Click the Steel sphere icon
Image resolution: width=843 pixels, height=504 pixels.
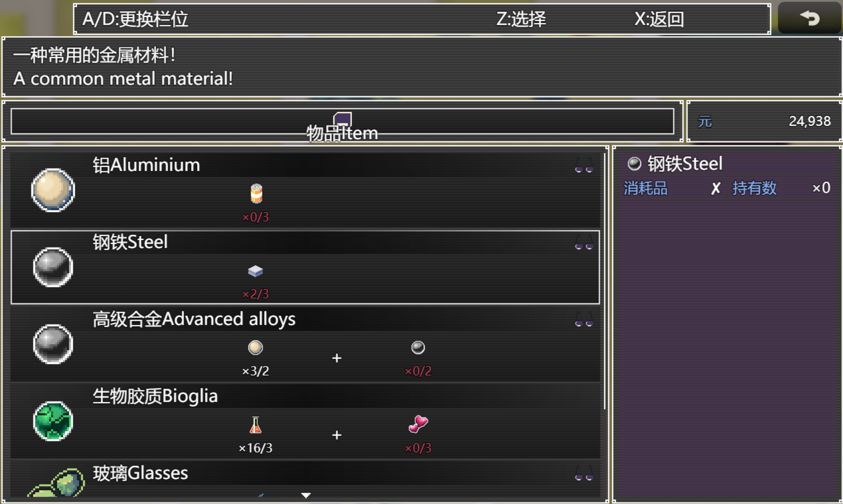click(53, 267)
